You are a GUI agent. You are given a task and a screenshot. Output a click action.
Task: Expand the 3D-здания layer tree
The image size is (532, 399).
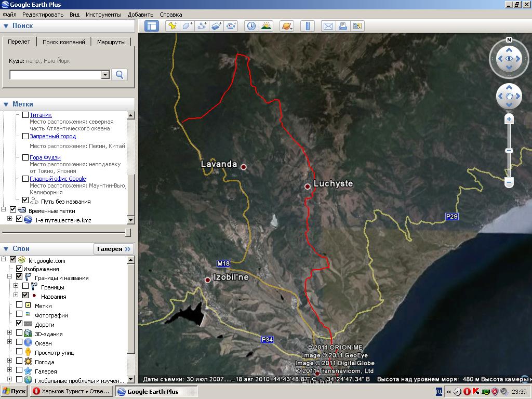(x=10, y=334)
